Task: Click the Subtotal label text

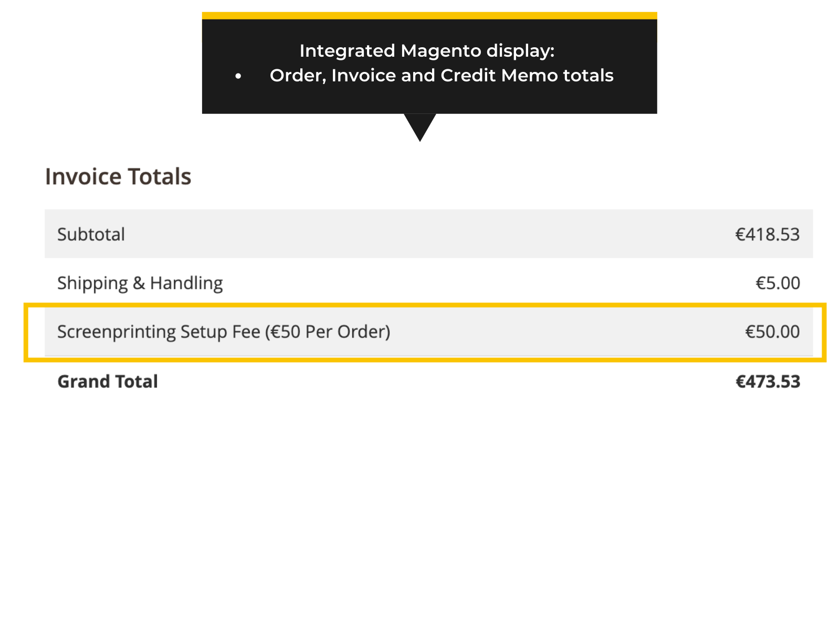Action: point(91,235)
